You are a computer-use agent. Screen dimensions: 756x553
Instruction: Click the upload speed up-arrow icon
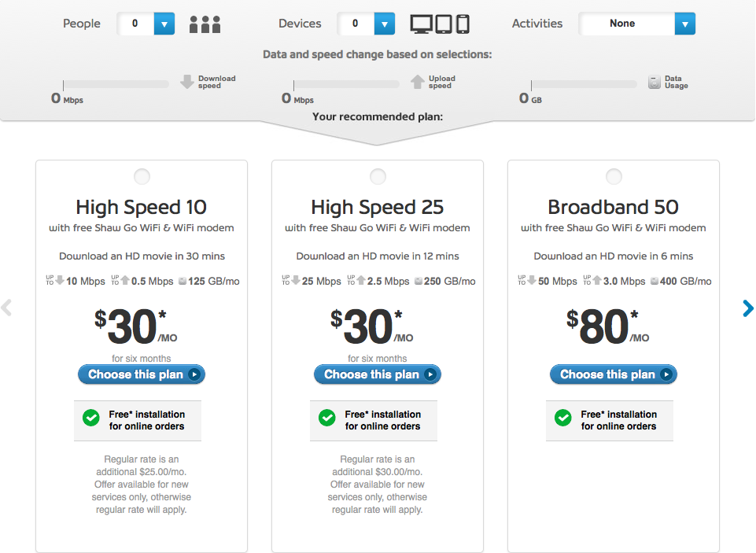(418, 82)
